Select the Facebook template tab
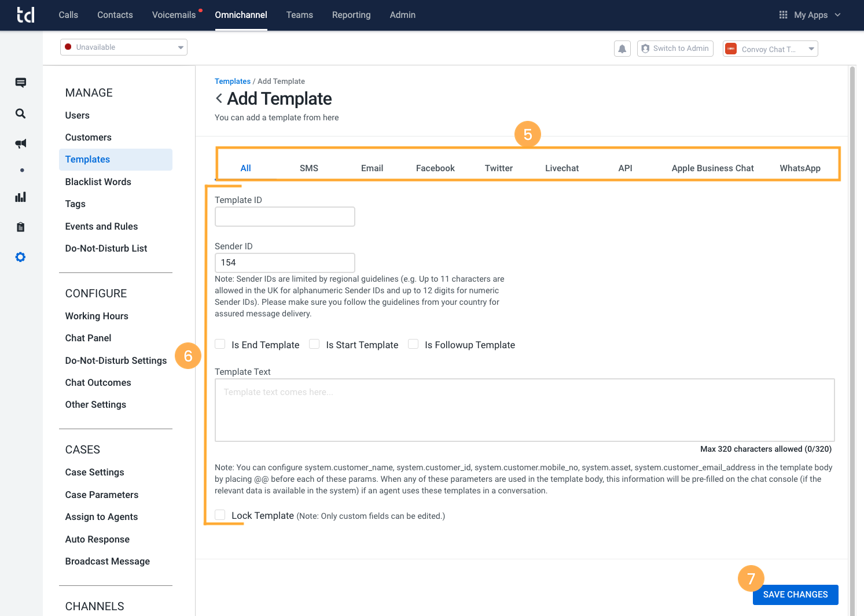The width and height of the screenshot is (864, 616). coord(435,168)
